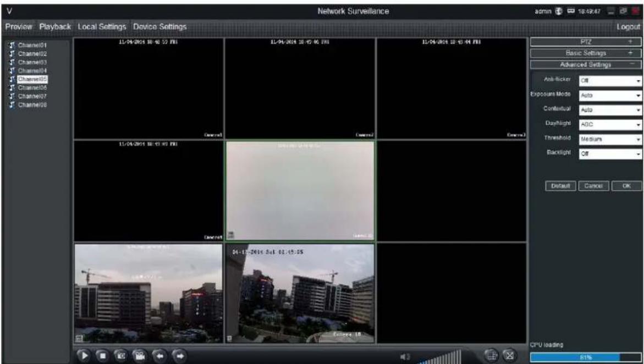Click the fullscreen icon at bottom right
Screen dimensions: 644x364
pyautogui.click(x=509, y=355)
